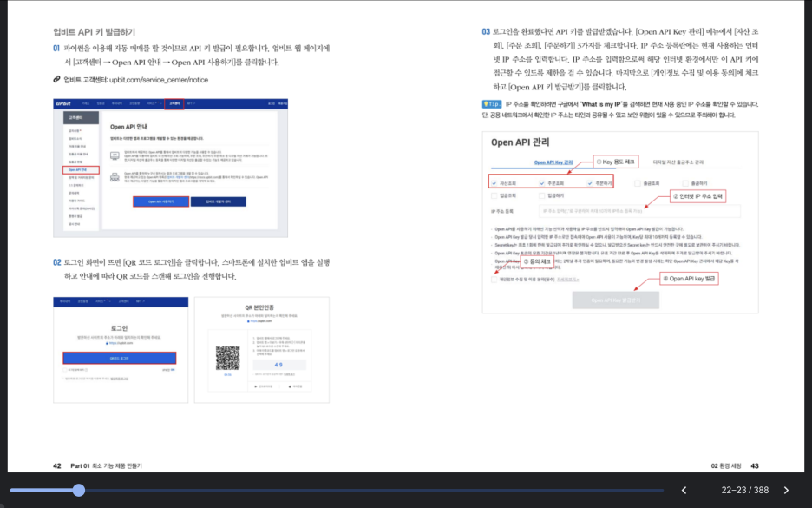Enable the 입금하기 checkbox
This screenshot has height=508, width=812.
541,196
